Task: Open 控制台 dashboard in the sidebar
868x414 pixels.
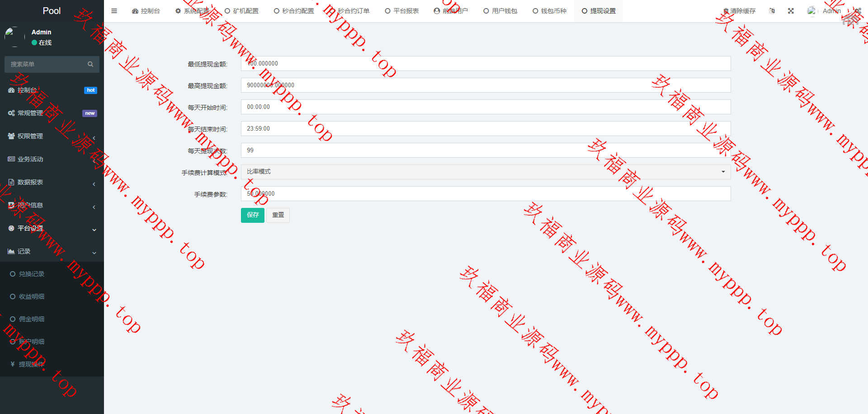Action: point(27,90)
